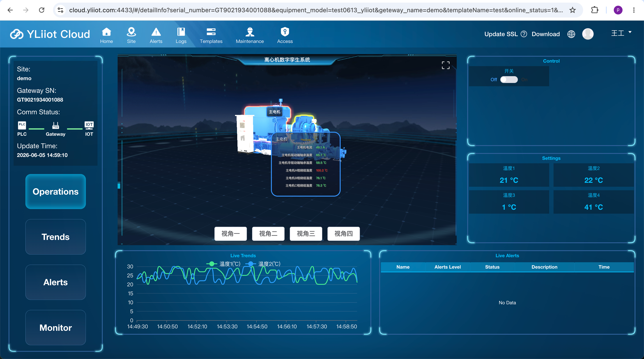Bookmark this page with star icon

coord(573,10)
